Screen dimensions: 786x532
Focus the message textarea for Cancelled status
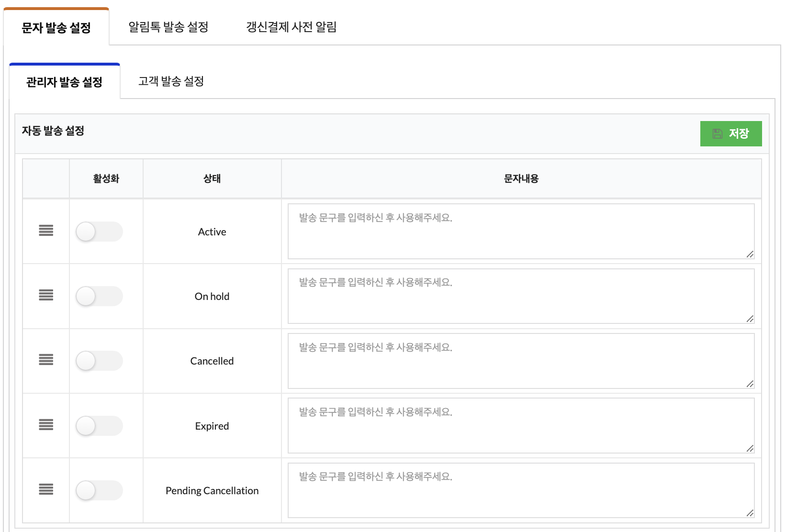521,361
